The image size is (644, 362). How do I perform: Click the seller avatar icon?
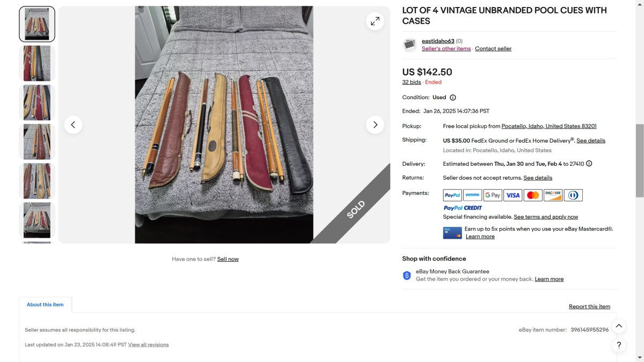coord(409,45)
